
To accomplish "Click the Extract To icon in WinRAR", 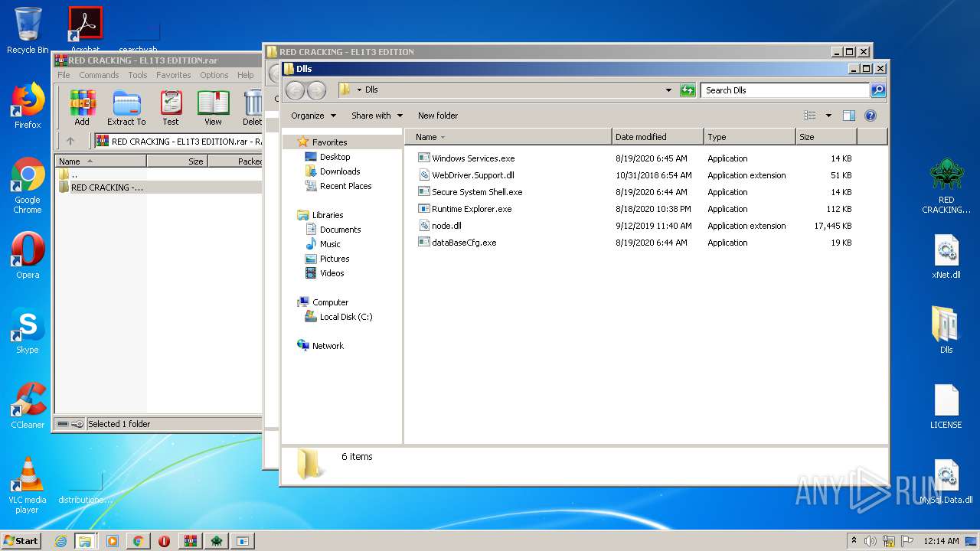I will click(x=126, y=108).
